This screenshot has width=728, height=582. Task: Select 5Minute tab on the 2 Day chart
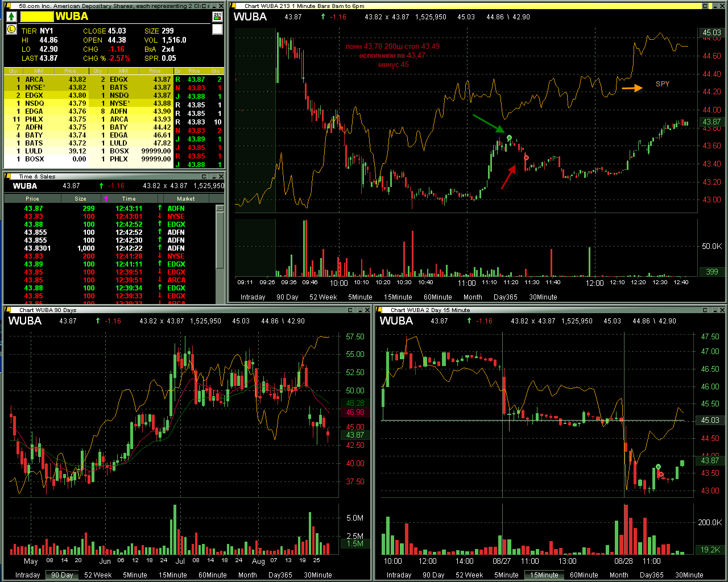click(506, 575)
